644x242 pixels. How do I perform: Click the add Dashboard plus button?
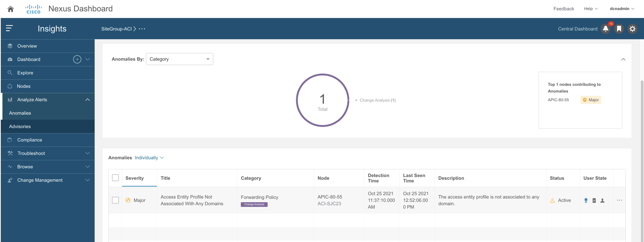pos(77,59)
